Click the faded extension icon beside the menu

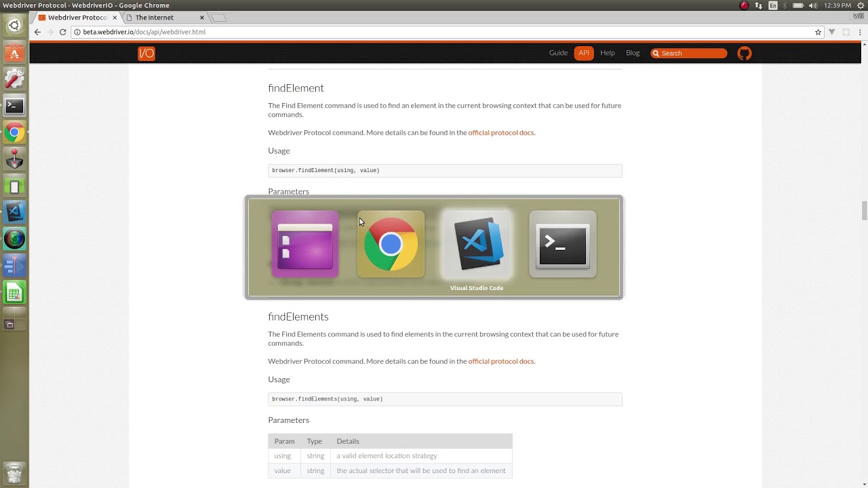pyautogui.click(x=846, y=32)
